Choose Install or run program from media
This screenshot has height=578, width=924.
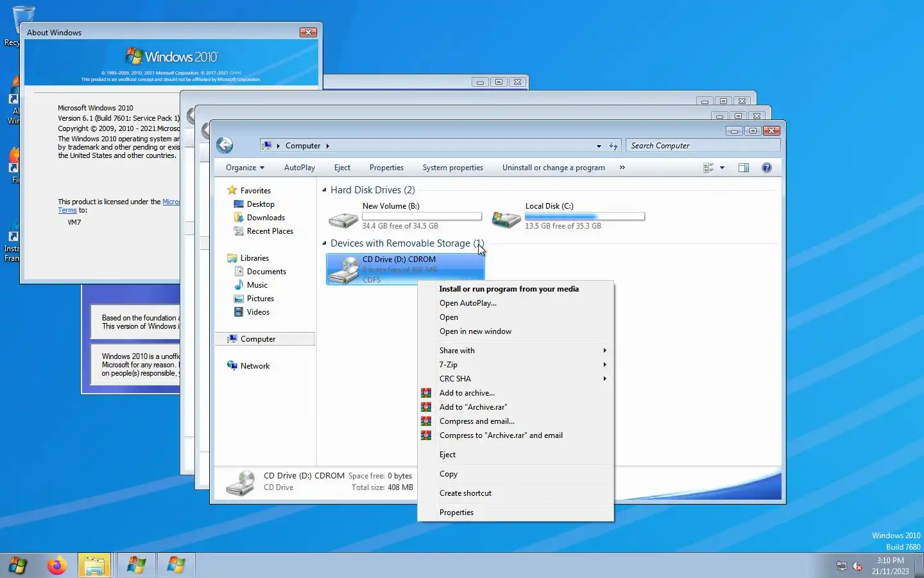[x=516, y=289]
